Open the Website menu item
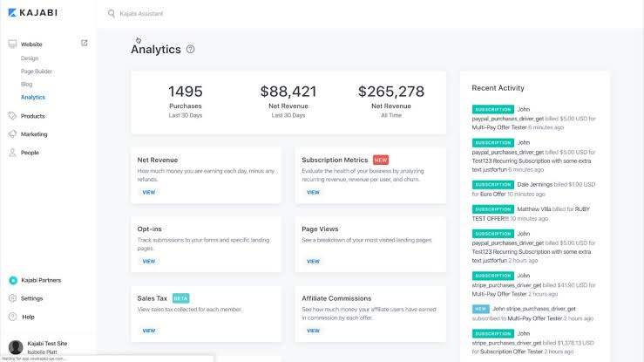Image resolution: width=644 pixels, height=362 pixels. [31, 44]
